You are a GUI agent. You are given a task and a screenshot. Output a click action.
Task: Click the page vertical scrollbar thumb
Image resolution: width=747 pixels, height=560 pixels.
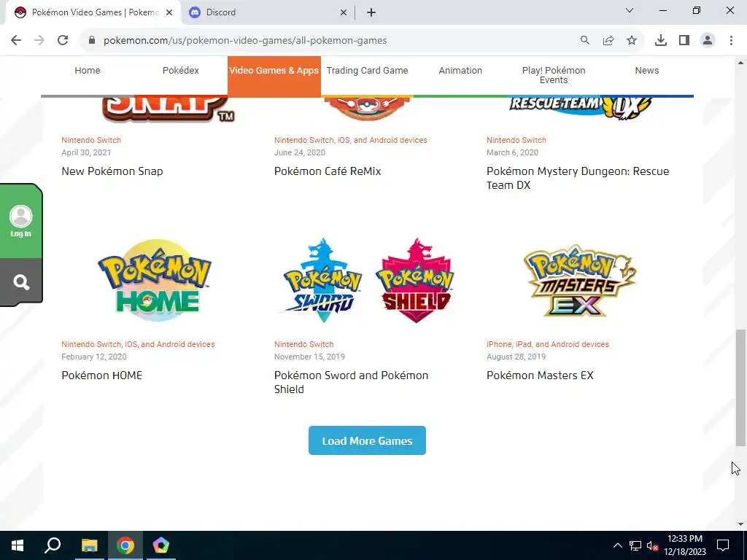[x=740, y=388]
